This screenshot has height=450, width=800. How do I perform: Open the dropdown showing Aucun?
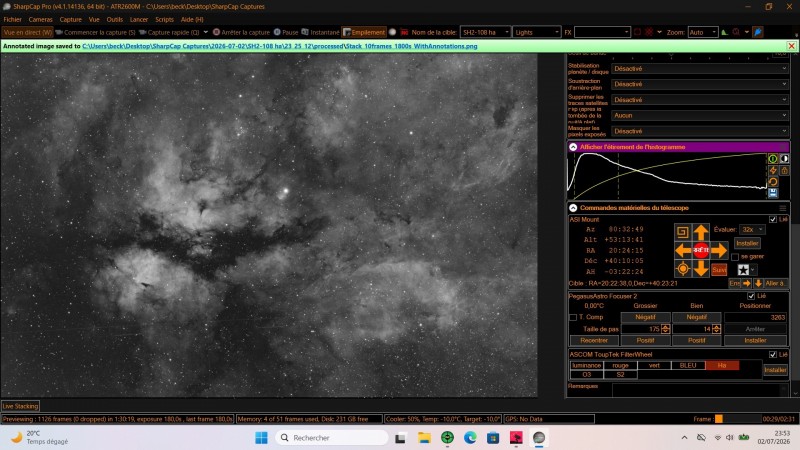(699, 115)
